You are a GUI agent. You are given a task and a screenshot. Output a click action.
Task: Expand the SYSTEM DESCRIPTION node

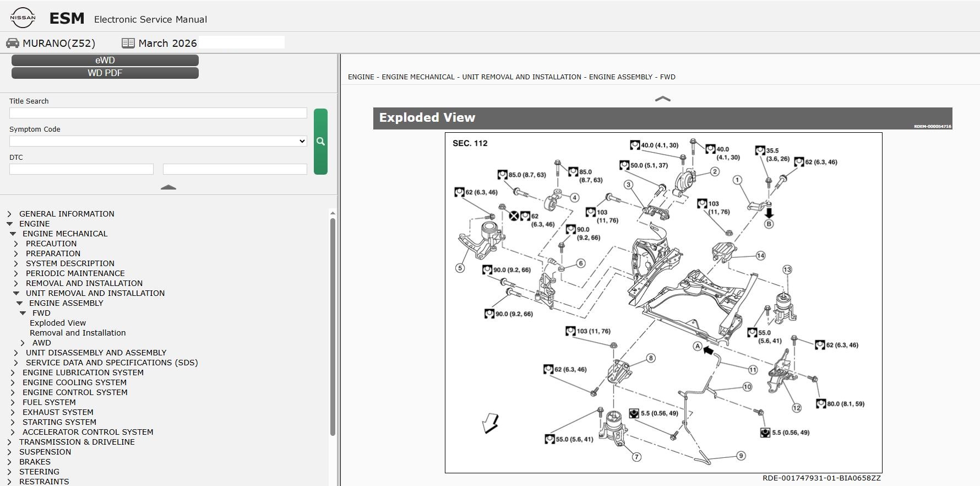pos(16,263)
